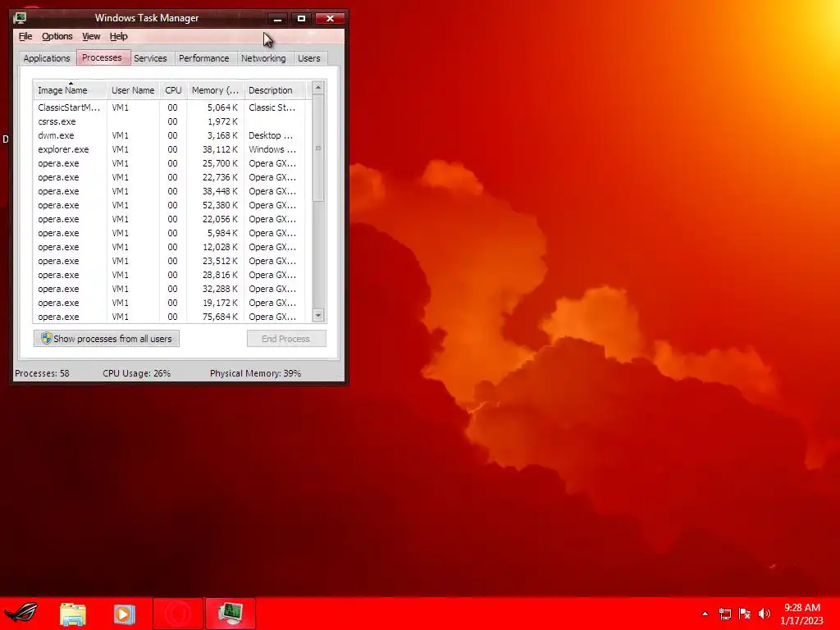Viewport: 840px width, 630px height.
Task: Switch to the Users tab
Action: tap(308, 58)
